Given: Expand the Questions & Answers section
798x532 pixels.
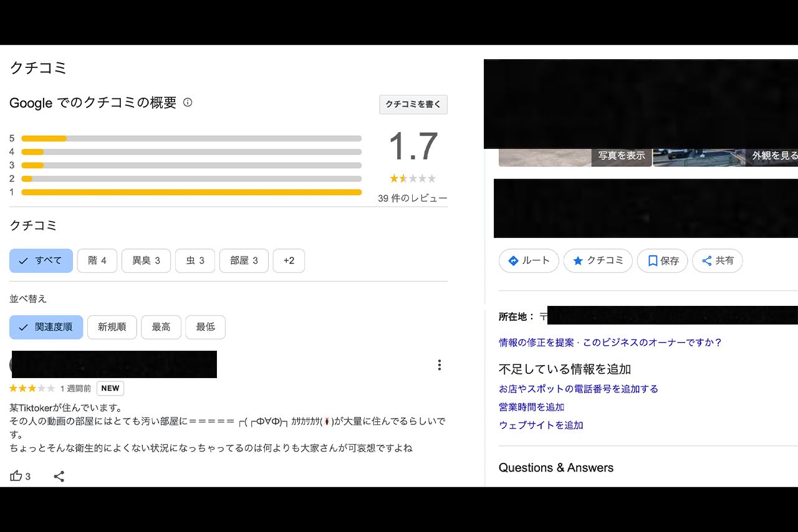Looking at the screenshot, I should (556, 467).
